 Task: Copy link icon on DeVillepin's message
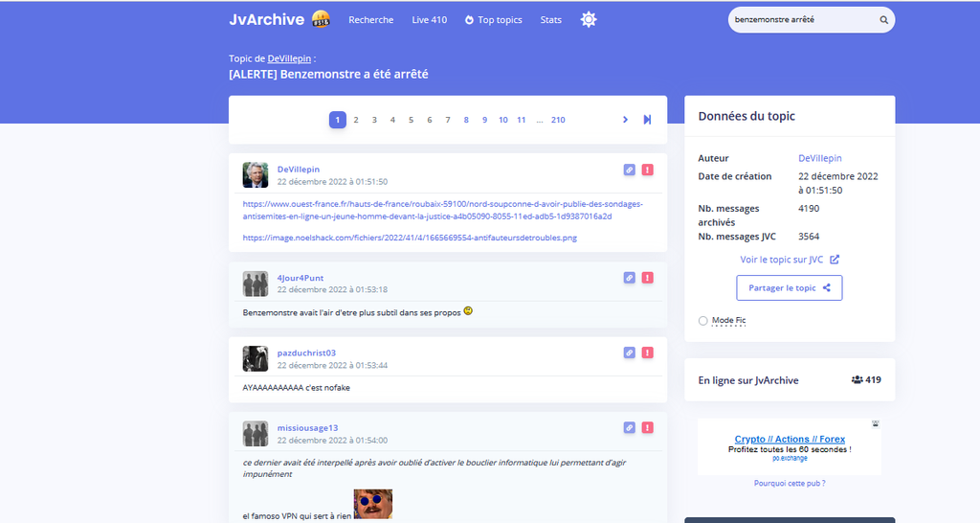click(629, 170)
